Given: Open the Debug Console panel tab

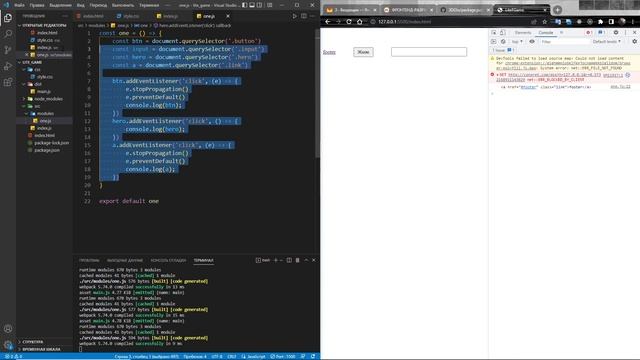Looking at the screenshot, I should point(168,260).
